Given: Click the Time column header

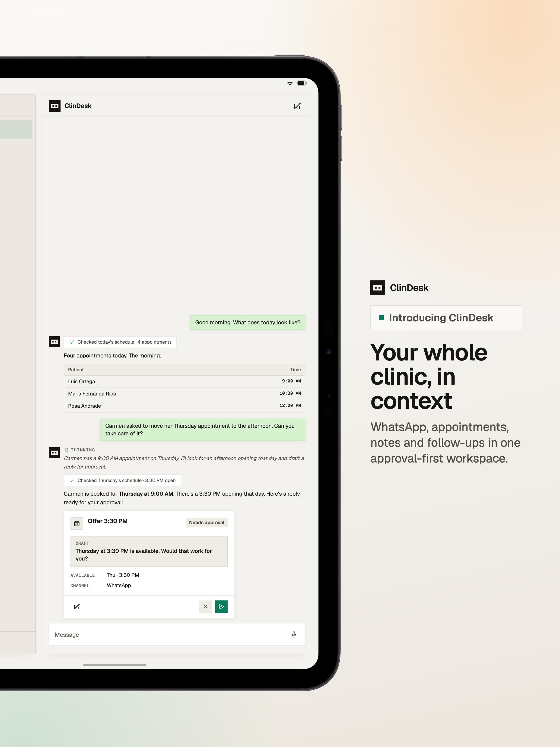Looking at the screenshot, I should (x=295, y=369).
